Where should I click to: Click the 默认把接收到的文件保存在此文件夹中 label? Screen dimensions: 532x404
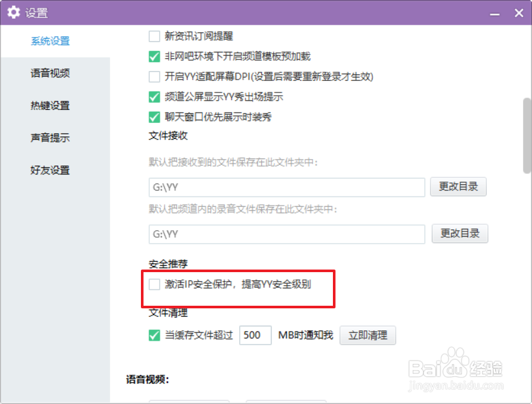[233, 162]
